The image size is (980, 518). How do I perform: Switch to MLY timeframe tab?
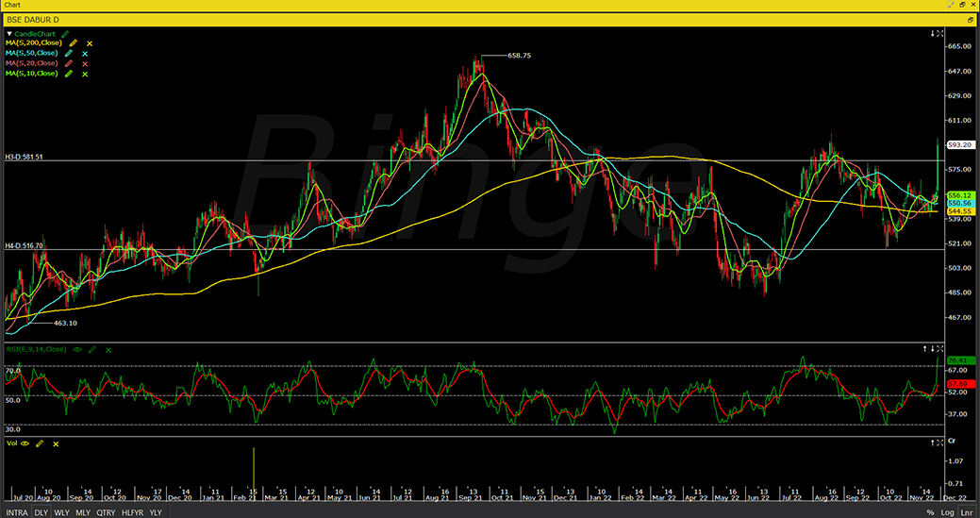point(82,512)
